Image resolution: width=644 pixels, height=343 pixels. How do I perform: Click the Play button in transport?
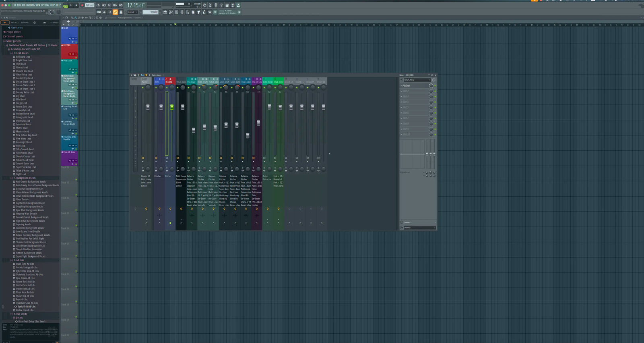coord(71,5)
